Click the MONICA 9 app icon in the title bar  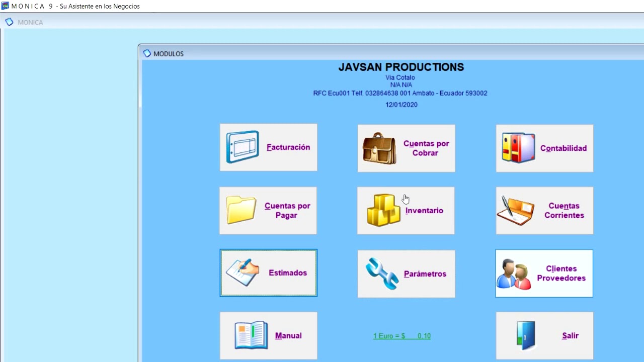click(x=5, y=6)
